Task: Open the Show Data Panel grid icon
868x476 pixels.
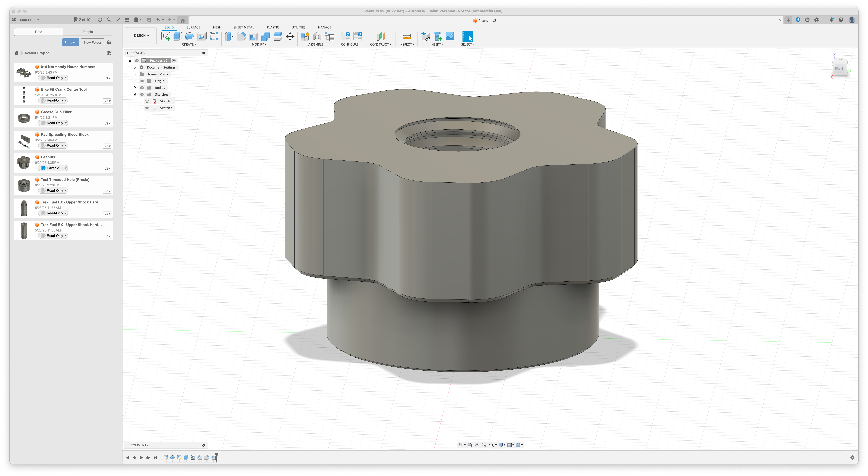Action: (127, 20)
